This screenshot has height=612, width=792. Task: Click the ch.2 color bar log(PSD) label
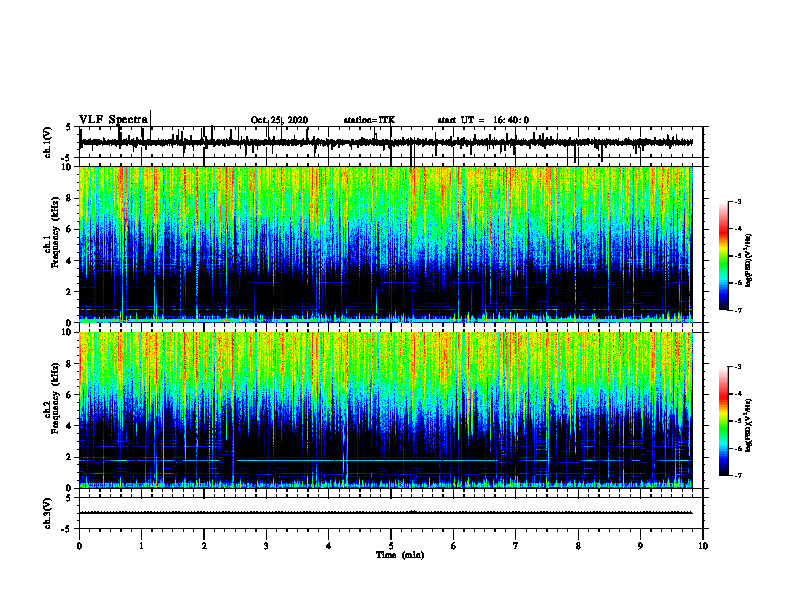pyautogui.click(x=749, y=425)
